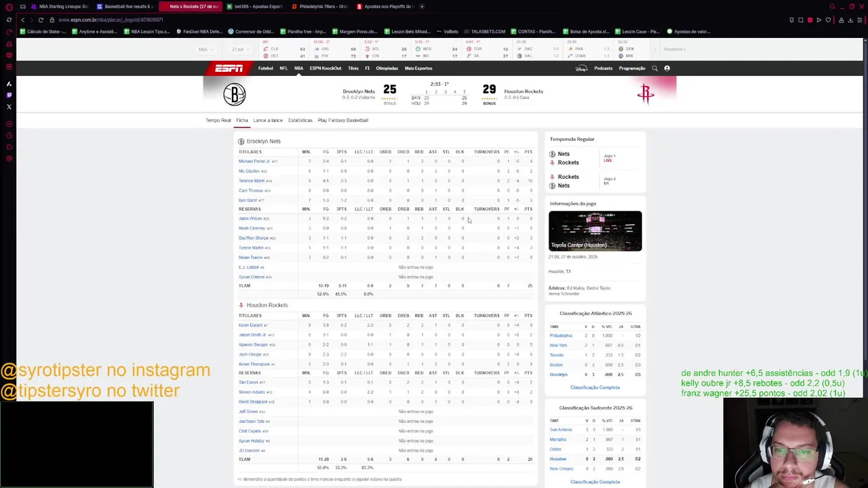Open San Antonio in Sudoeste standings
868x488 pixels.
561,430
